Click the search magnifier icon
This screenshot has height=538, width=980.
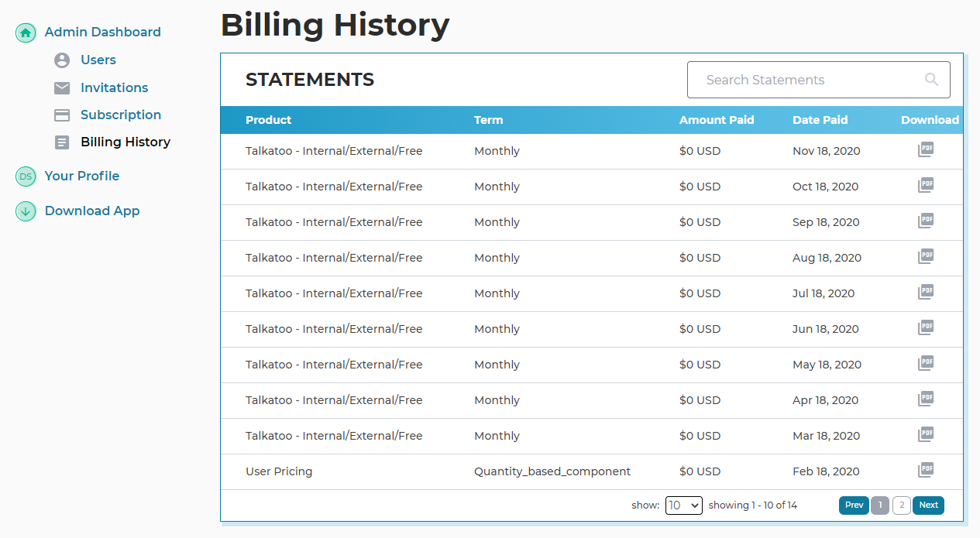pos(931,80)
